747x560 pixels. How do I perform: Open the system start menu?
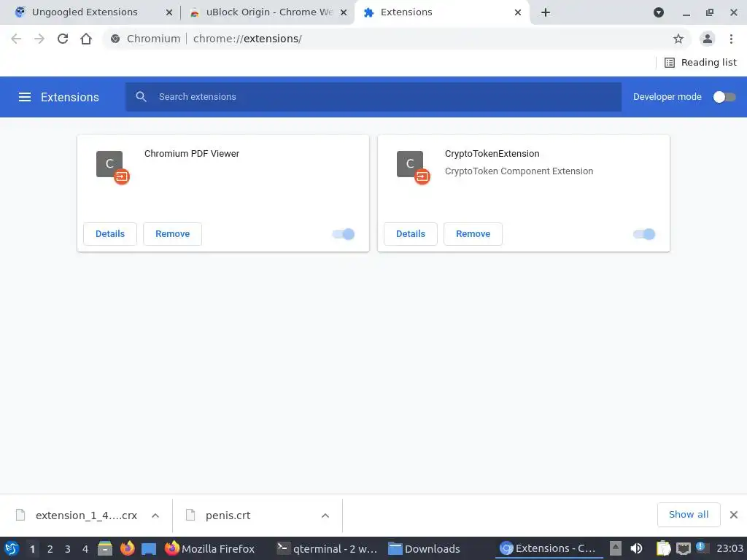coord(12,548)
